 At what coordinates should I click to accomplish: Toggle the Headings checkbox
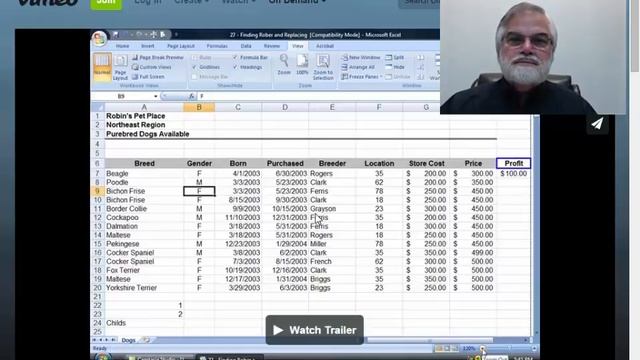coord(235,67)
